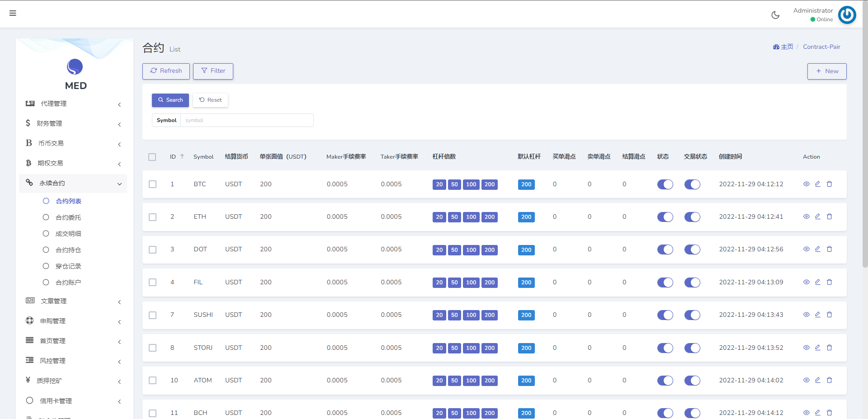This screenshot has width=868, height=419.
Task: Check the checkbox for the ETH row
Action: (x=153, y=217)
